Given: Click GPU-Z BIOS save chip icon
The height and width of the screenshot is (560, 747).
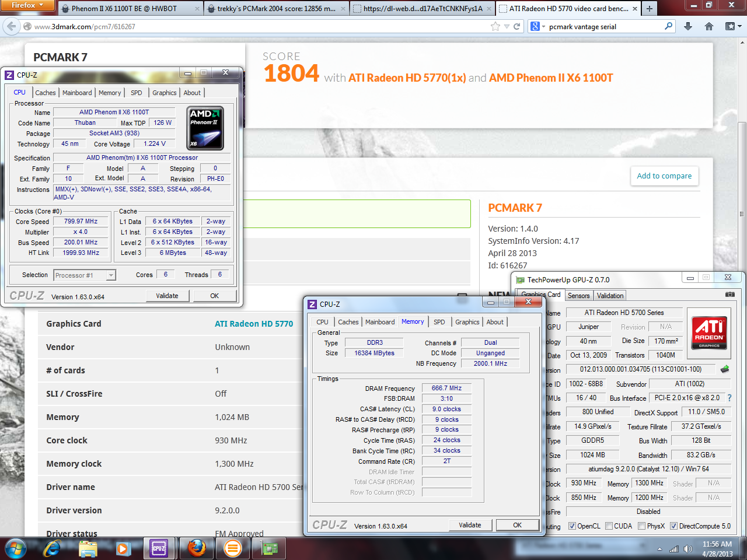Looking at the screenshot, I should [x=725, y=369].
